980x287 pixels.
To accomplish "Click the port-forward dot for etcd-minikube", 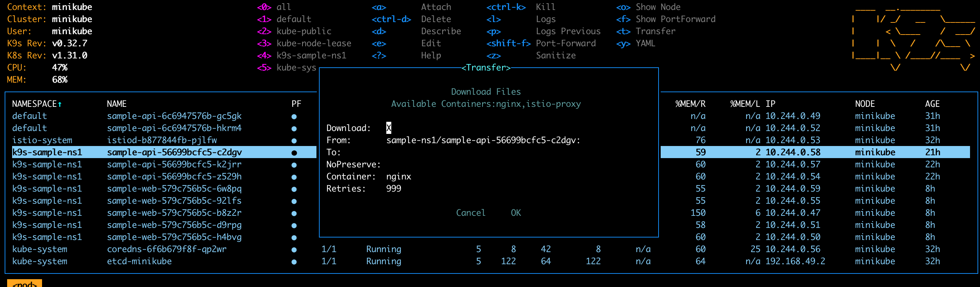I will (294, 262).
